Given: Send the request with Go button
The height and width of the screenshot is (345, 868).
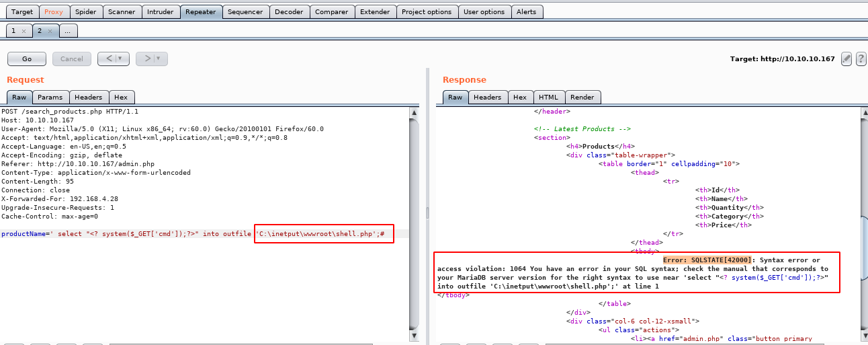Looking at the screenshot, I should [x=27, y=59].
